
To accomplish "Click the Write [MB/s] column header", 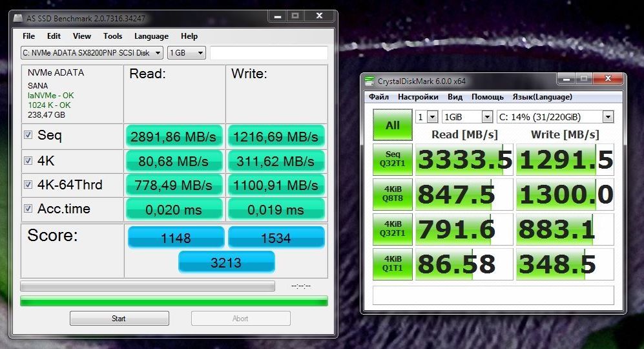I will pos(565,134).
